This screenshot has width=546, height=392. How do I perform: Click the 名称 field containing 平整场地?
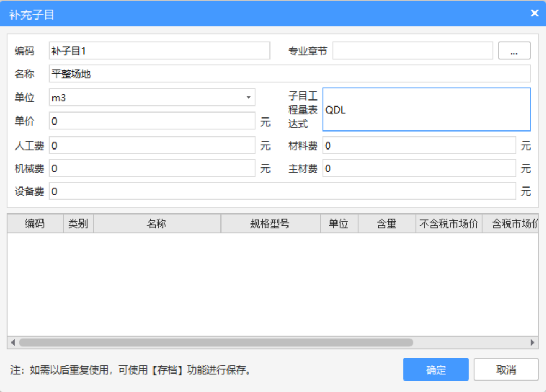click(289, 74)
